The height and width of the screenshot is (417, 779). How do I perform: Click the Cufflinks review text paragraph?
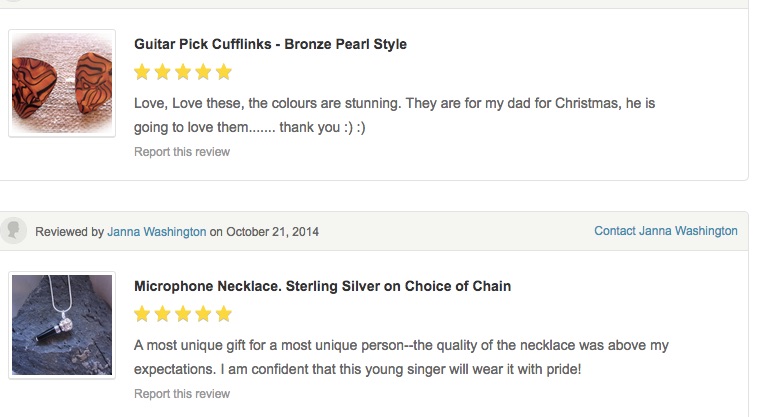point(394,115)
